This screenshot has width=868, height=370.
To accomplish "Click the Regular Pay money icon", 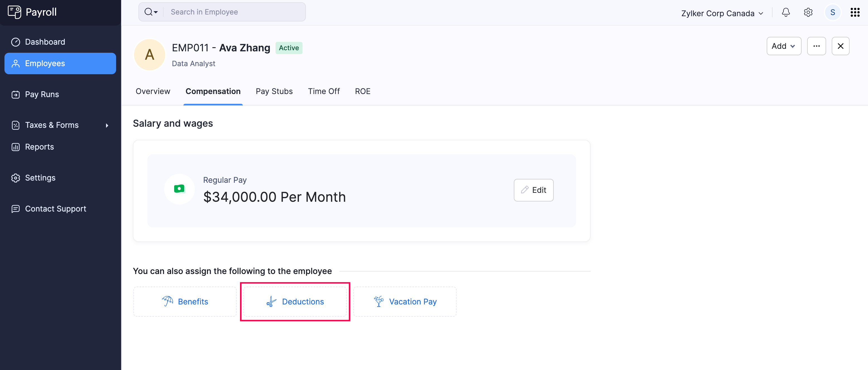I will point(179,189).
